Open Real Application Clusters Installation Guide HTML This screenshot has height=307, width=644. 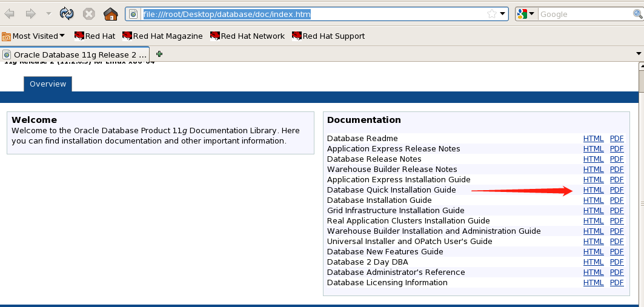coord(594,221)
